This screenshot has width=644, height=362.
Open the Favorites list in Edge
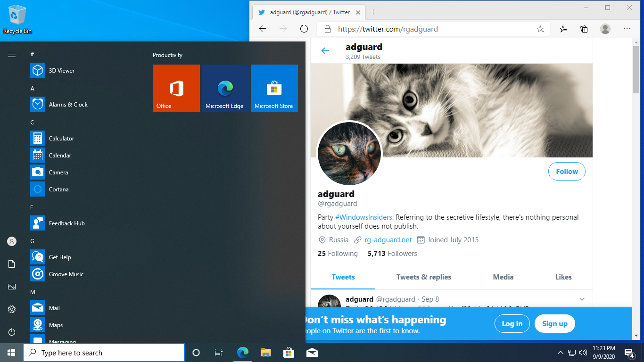tap(563, 29)
